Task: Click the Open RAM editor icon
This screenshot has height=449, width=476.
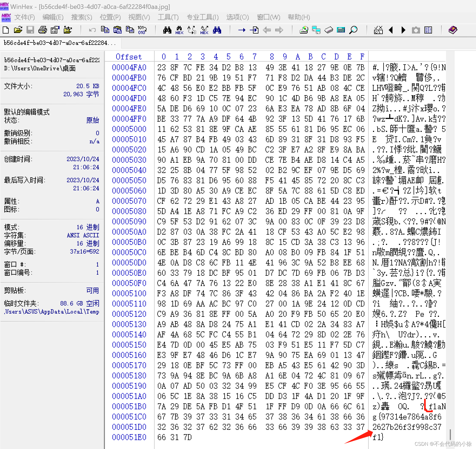Action: click(328, 30)
